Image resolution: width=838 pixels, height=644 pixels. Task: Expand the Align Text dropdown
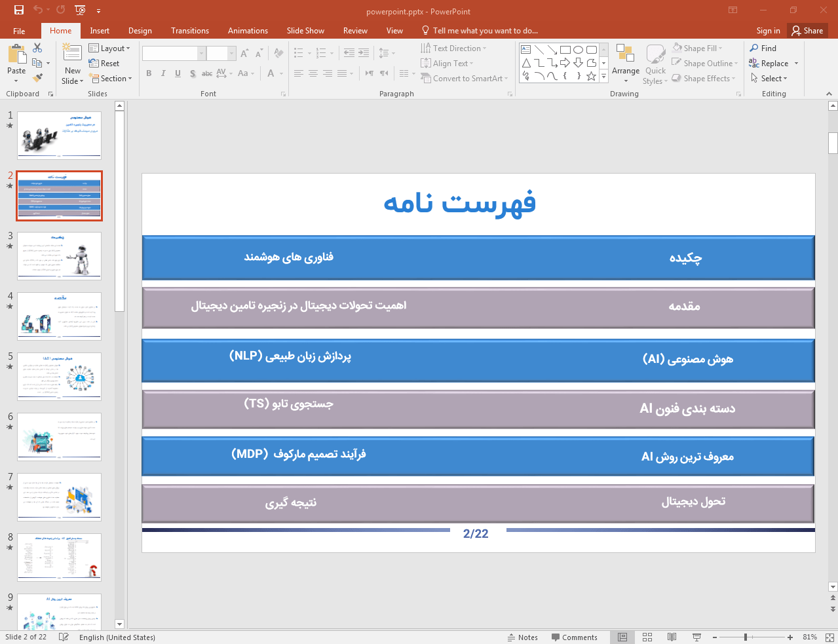pyautogui.click(x=447, y=64)
